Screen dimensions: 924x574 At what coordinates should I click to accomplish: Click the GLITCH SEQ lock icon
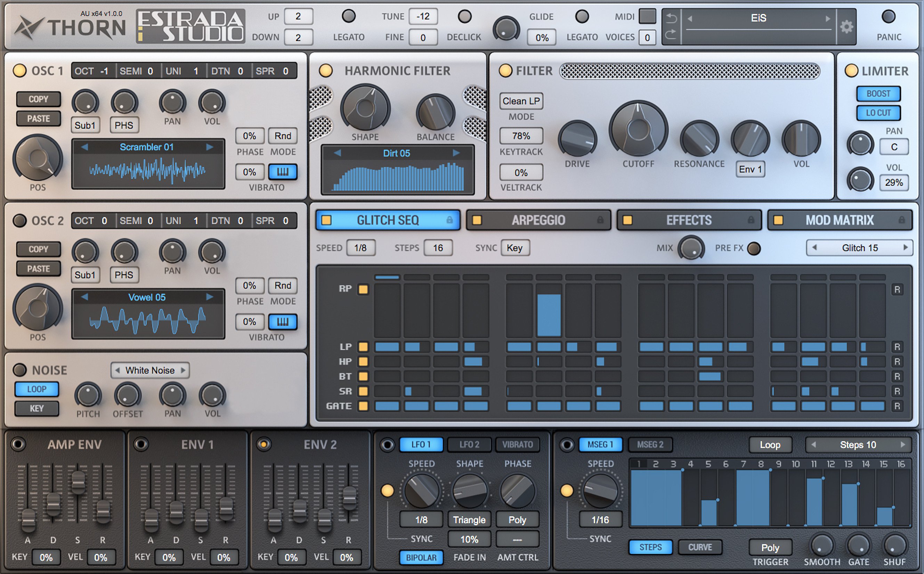(449, 220)
